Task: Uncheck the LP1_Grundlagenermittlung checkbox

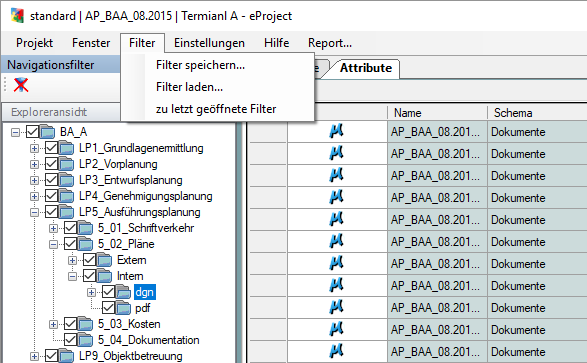Action: coord(52,148)
